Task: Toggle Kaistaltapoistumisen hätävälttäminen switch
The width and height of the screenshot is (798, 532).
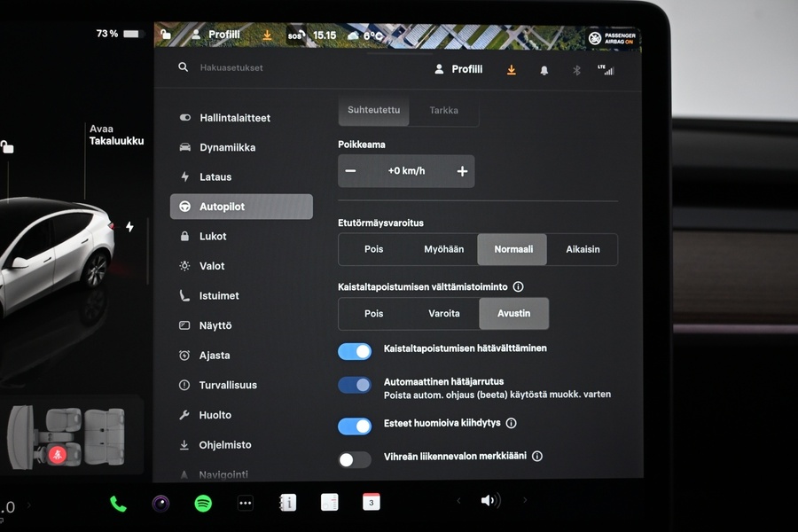Action: [355, 351]
